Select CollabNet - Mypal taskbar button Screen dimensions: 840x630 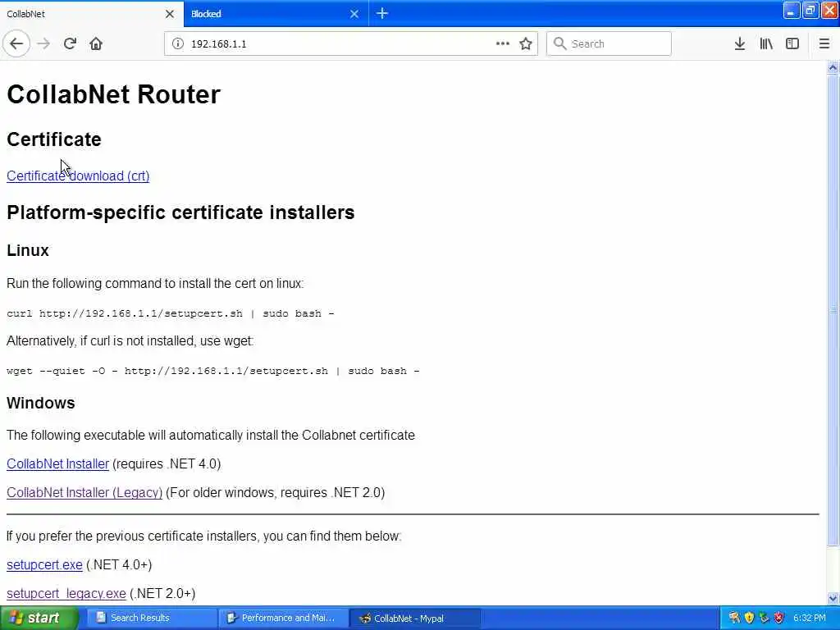pos(414,619)
